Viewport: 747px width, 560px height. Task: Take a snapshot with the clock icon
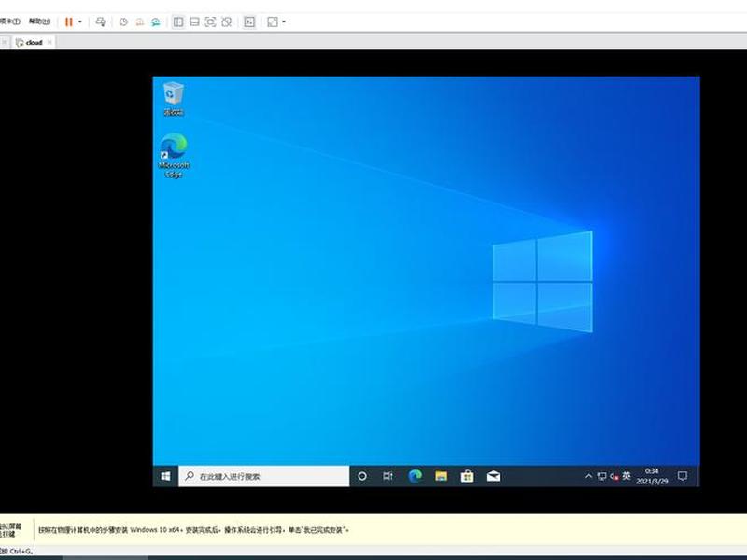click(x=123, y=21)
